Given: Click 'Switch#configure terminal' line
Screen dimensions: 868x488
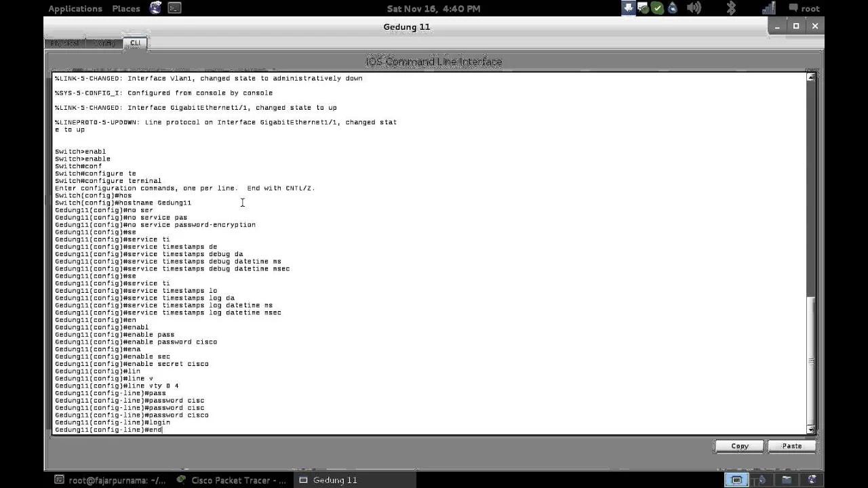Looking at the screenshot, I should point(108,181).
